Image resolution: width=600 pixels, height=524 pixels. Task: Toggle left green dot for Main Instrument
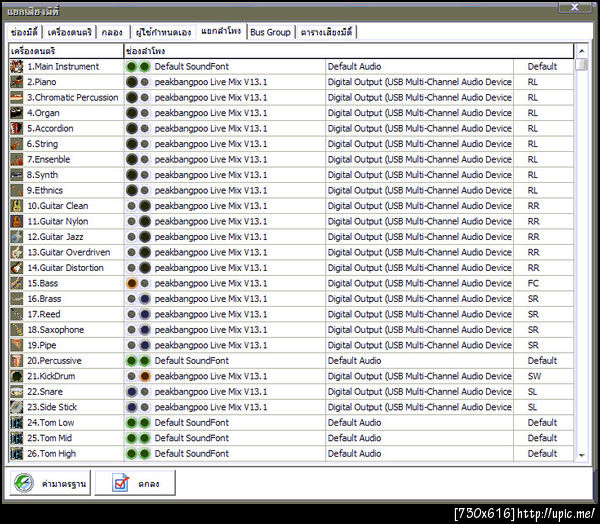(132, 67)
